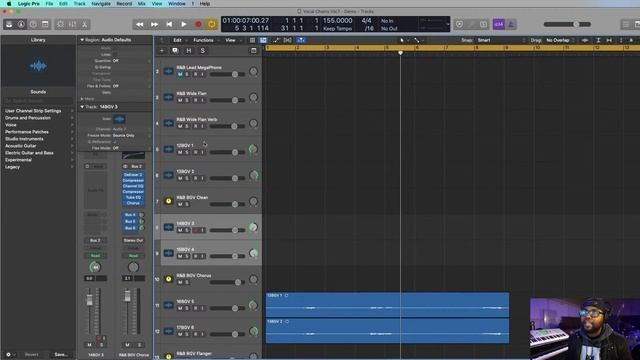The height and width of the screenshot is (360, 640).
Task: Click the DeEsser 2 plug-in slot
Action: tap(133, 175)
